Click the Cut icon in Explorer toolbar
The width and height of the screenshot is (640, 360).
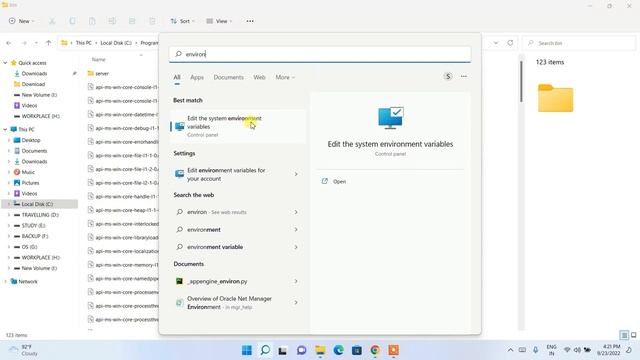click(x=52, y=21)
